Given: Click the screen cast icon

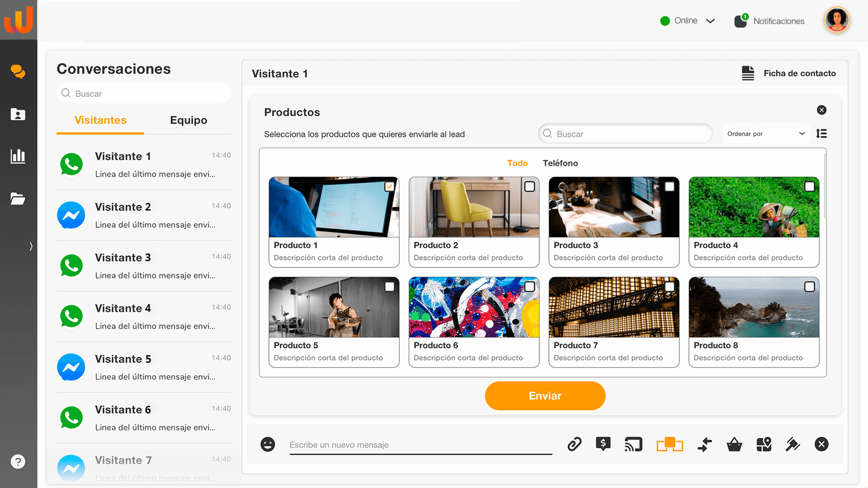Looking at the screenshot, I should pyautogui.click(x=633, y=444).
